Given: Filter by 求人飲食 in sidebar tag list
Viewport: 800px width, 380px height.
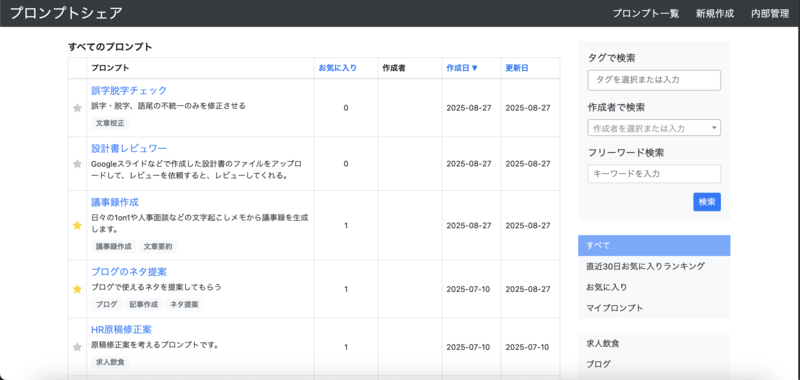Looking at the screenshot, I should coord(654,344).
